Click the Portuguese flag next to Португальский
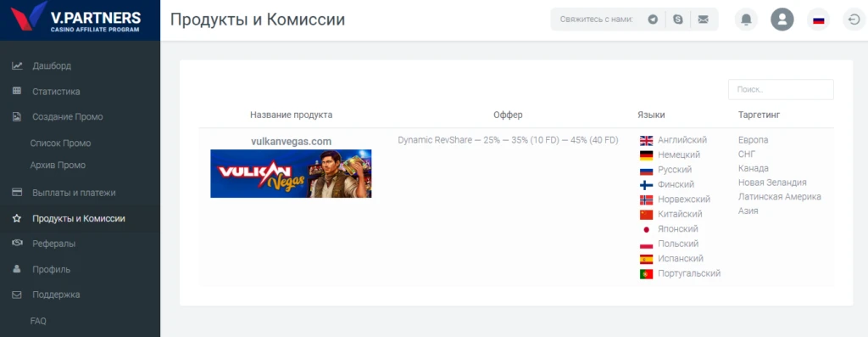 646,274
